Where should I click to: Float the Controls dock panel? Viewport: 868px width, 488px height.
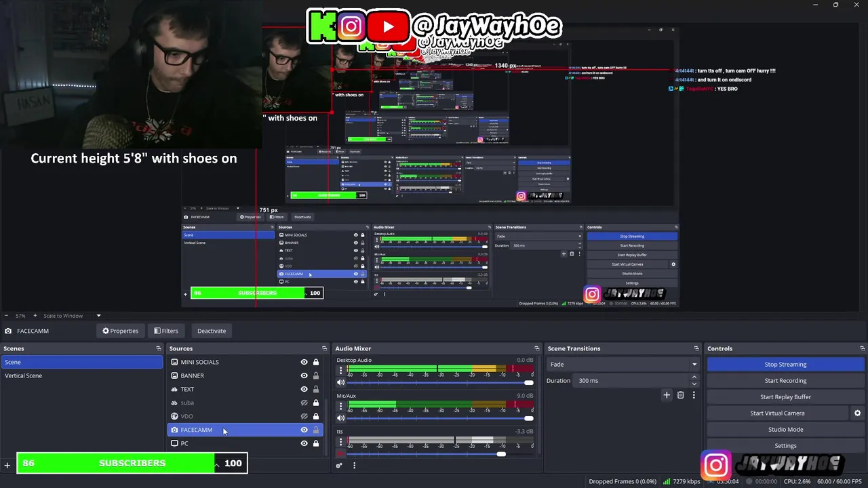click(x=862, y=348)
